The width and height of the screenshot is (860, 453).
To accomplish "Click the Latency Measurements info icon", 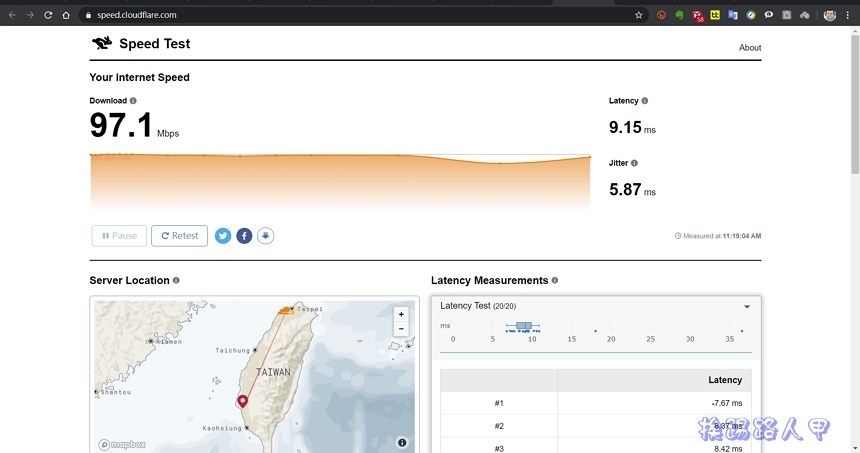I will (554, 281).
